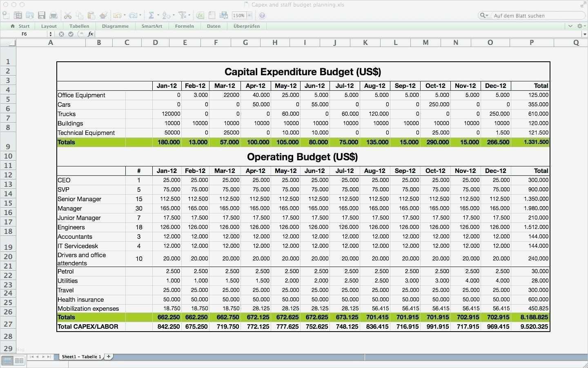
Task: Switch to the Formeln tab
Action: point(185,26)
